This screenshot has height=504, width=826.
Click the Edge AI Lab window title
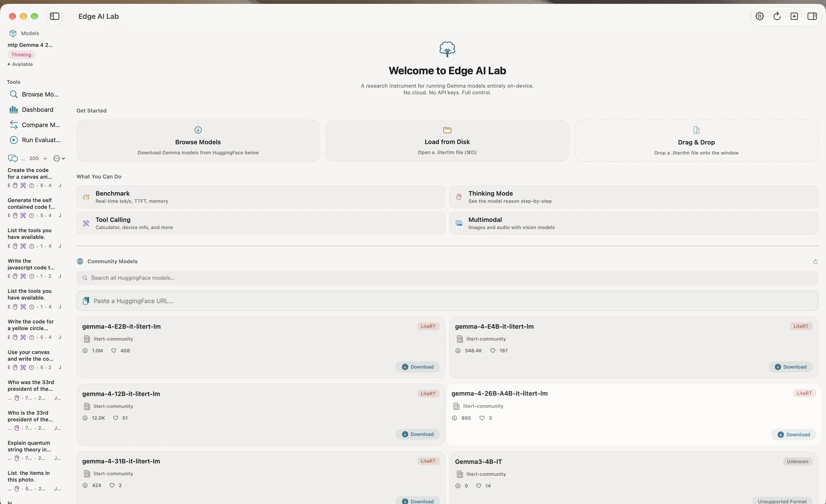pyautogui.click(x=98, y=16)
